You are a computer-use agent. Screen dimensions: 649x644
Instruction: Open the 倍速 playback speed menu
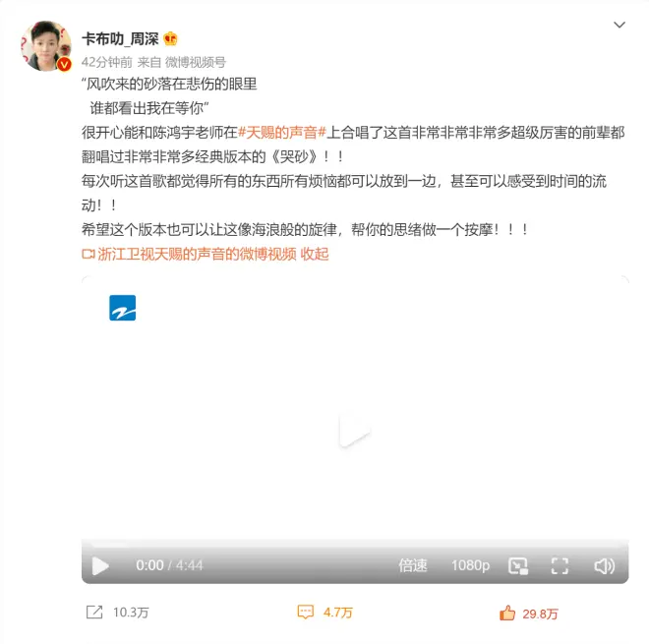tap(413, 565)
